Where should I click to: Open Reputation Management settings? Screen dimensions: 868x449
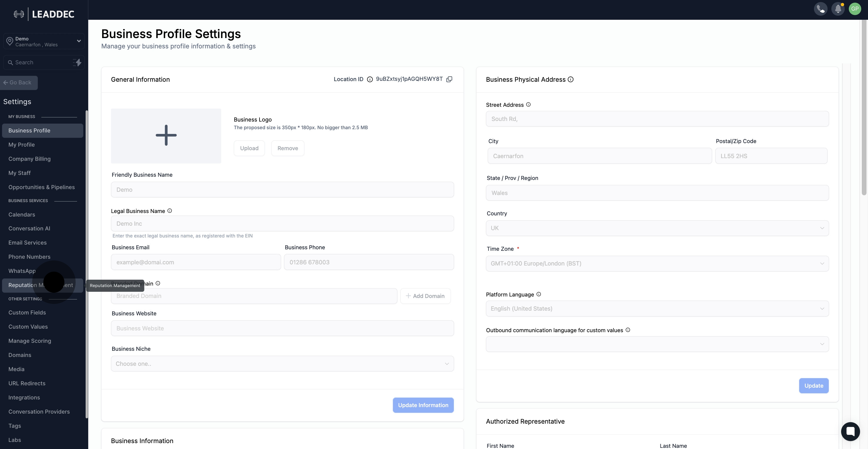[x=43, y=285]
